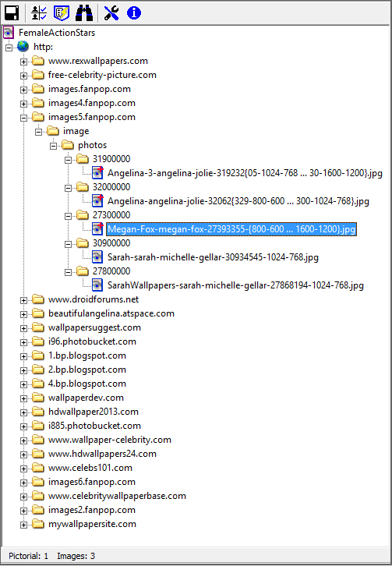Click the http globe icon
The image size is (392, 566).
coord(23,47)
